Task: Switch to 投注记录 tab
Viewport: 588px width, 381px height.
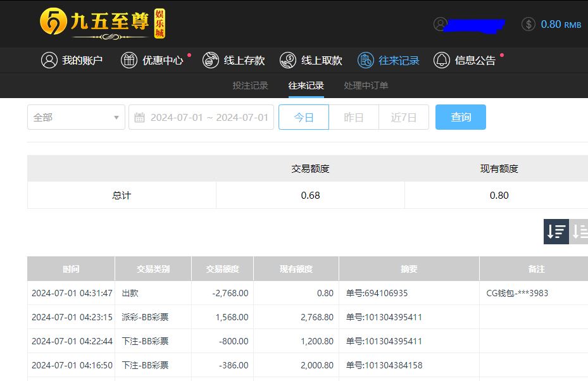Action: pyautogui.click(x=250, y=85)
